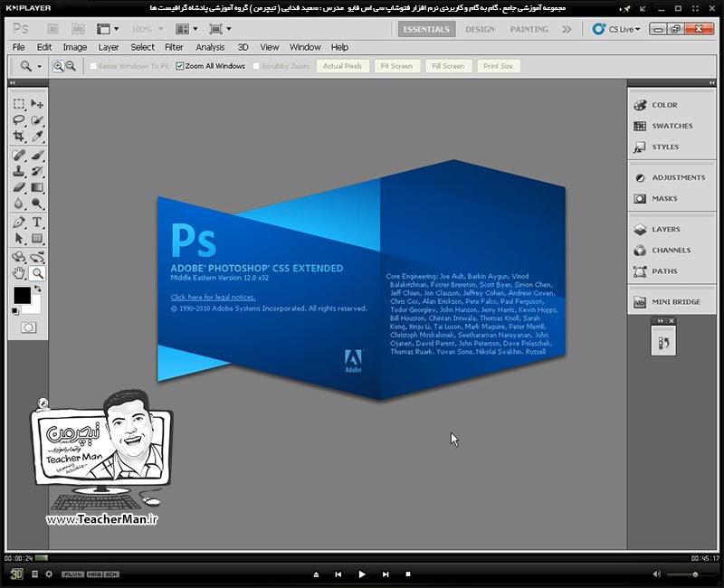Expand the toolbox double-arrow

pyautogui.click(x=13, y=82)
